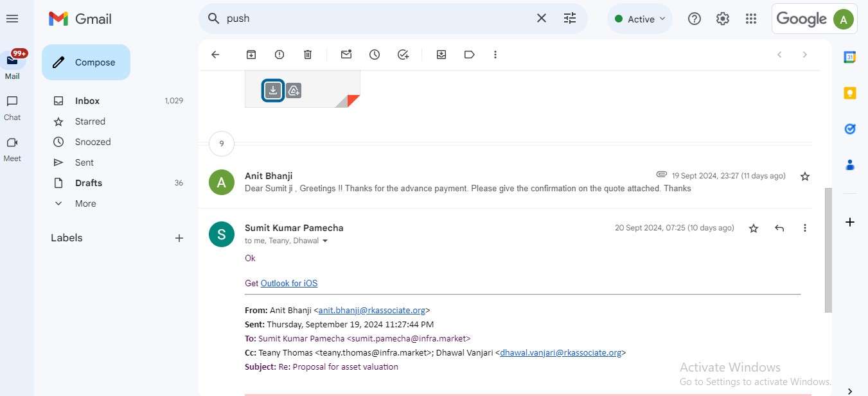
Task: Archive this email conversation
Action: pyautogui.click(x=251, y=55)
